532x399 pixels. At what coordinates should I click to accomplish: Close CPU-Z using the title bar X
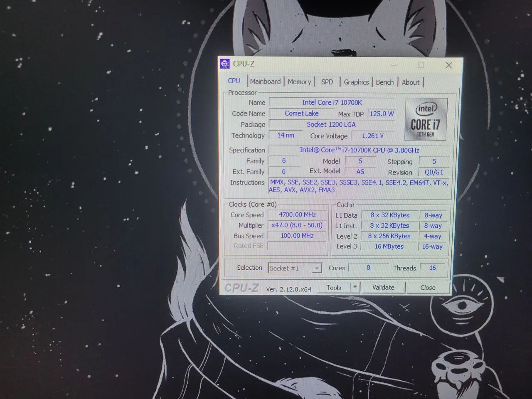coord(448,65)
